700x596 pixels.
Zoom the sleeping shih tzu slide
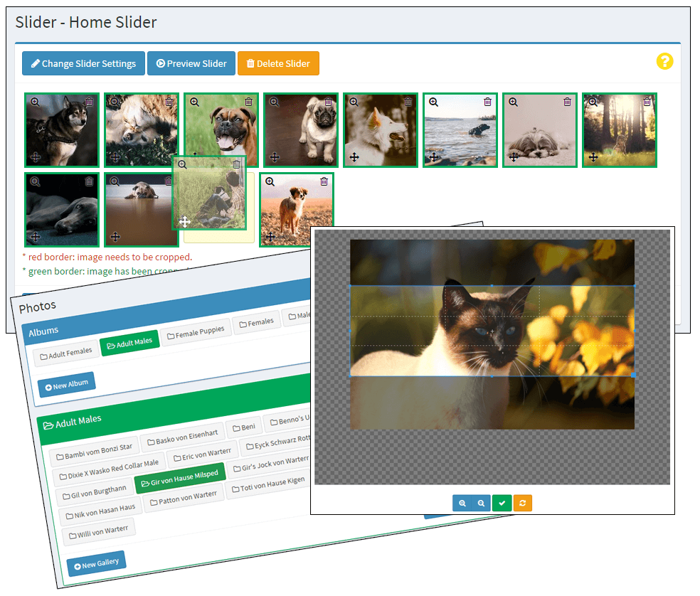click(x=514, y=102)
